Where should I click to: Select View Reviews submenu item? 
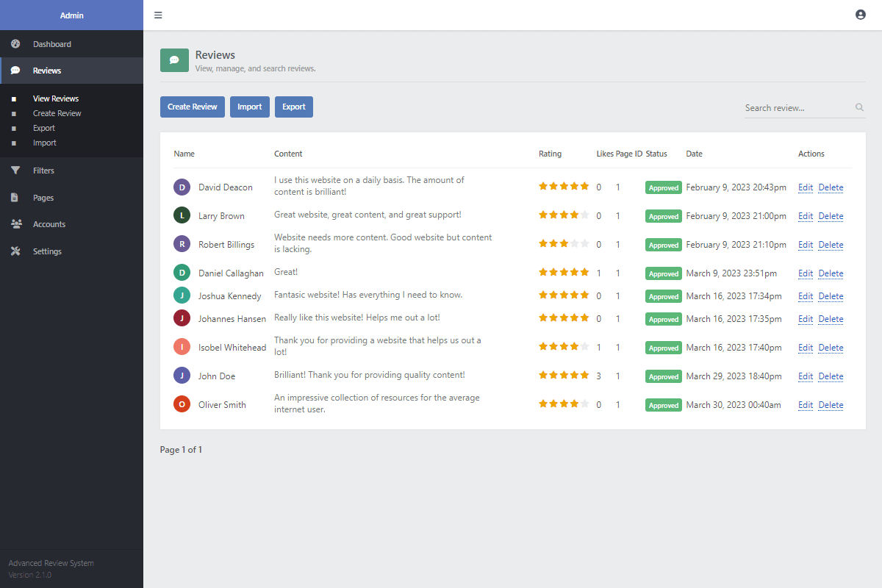[x=56, y=98]
